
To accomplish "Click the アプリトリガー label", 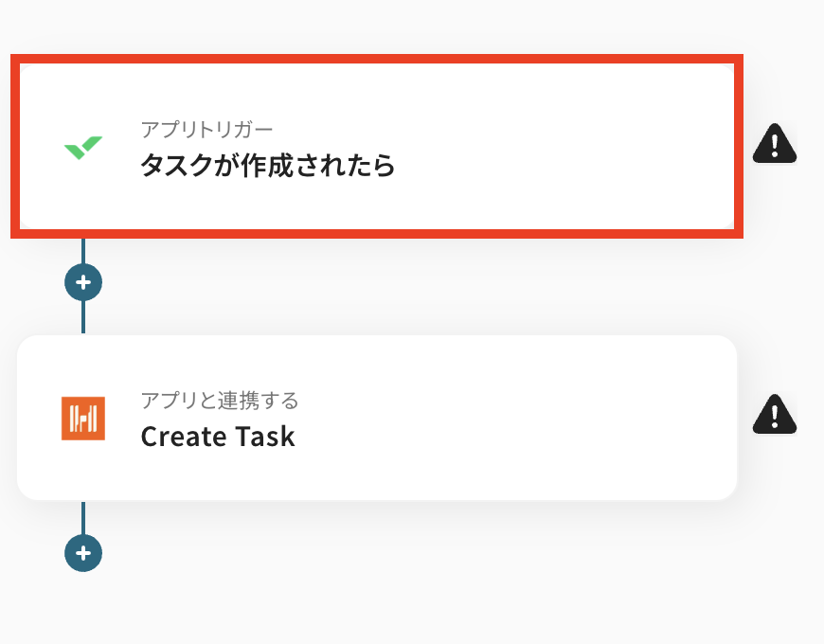I will coord(206,129).
